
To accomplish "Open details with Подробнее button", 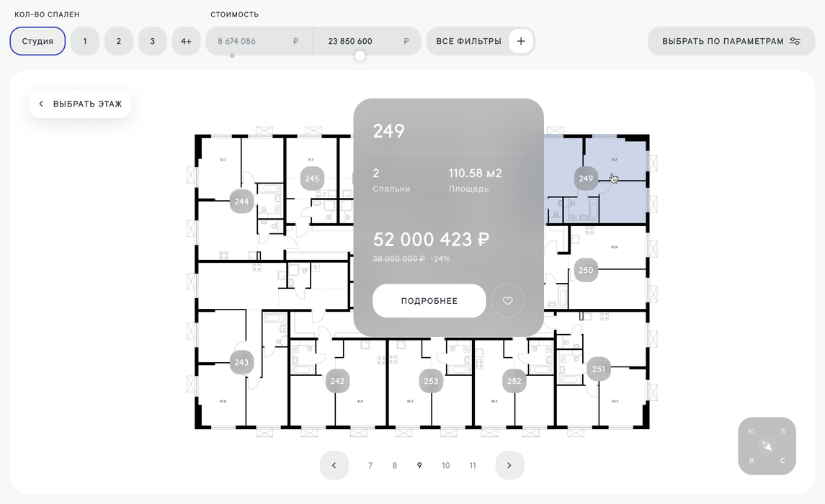I will pos(429,301).
